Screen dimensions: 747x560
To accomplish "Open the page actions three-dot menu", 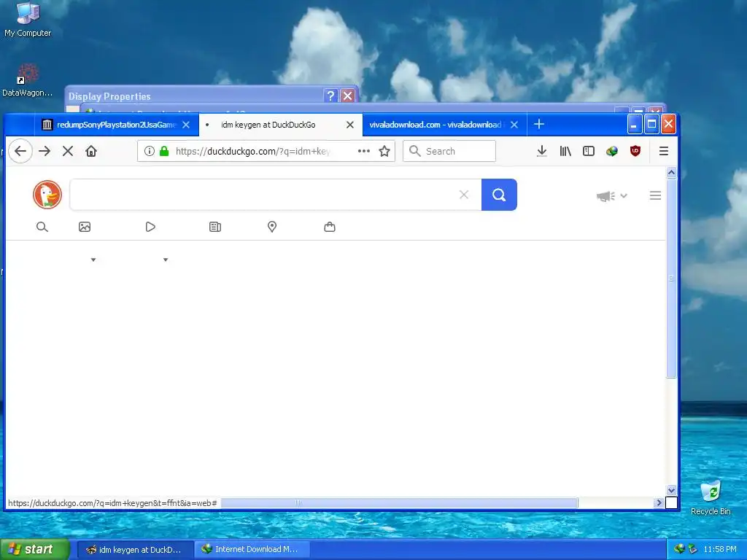I will 363,151.
